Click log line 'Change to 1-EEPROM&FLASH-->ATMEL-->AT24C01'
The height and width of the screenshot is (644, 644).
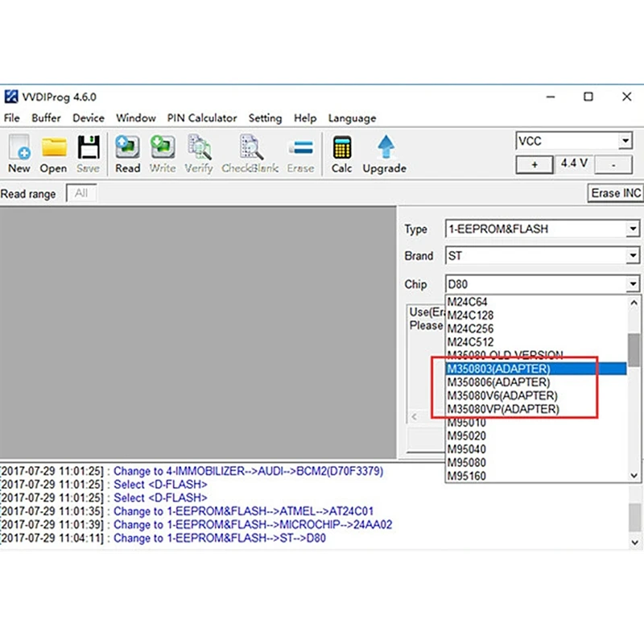(244, 511)
